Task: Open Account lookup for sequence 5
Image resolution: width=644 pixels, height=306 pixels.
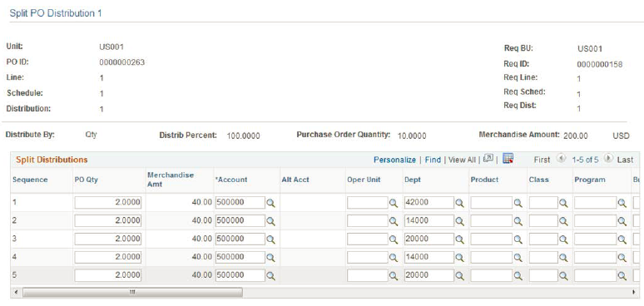Action: (270, 275)
